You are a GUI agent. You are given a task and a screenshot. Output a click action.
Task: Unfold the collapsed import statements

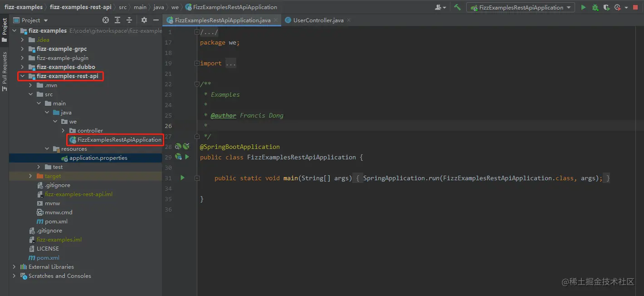tap(231, 63)
